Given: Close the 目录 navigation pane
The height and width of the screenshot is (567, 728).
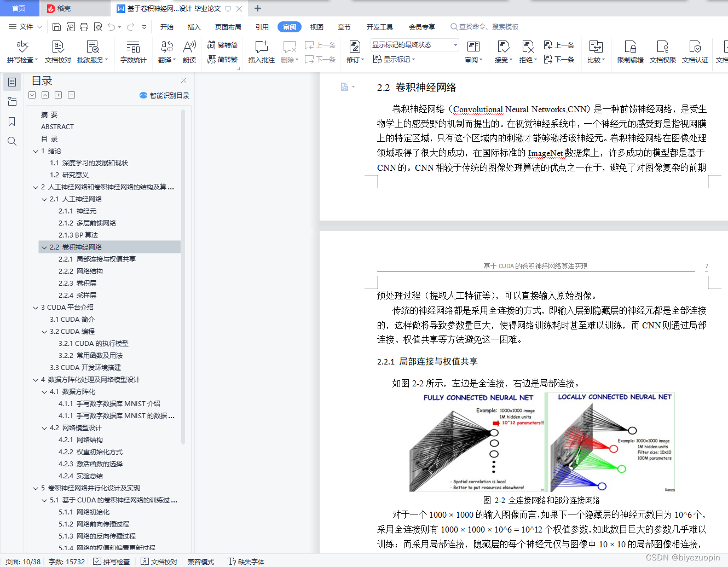Looking at the screenshot, I should [x=184, y=80].
